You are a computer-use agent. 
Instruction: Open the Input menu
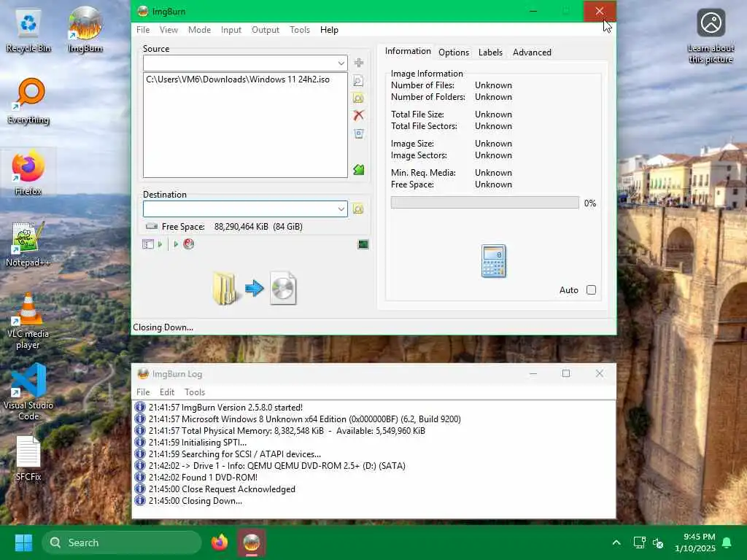coord(231,29)
